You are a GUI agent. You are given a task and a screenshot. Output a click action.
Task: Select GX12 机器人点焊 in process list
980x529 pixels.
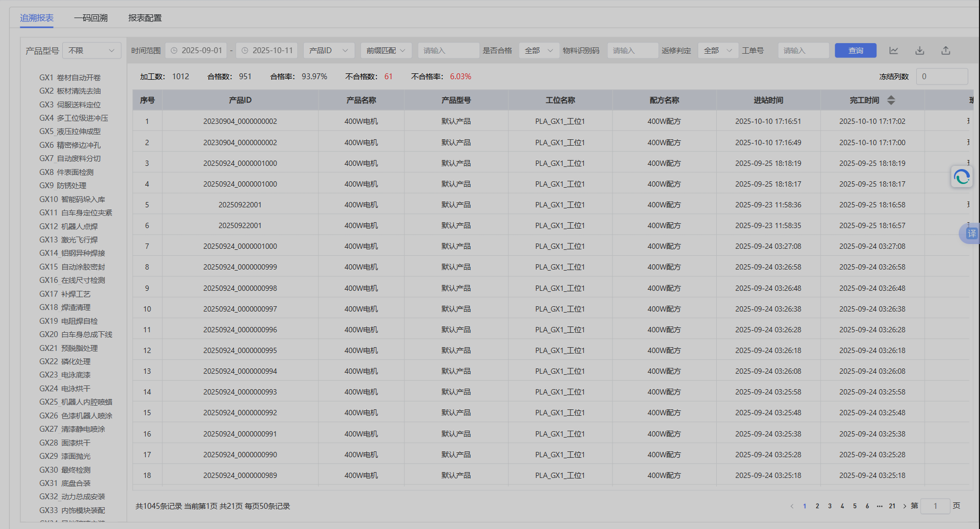point(69,226)
